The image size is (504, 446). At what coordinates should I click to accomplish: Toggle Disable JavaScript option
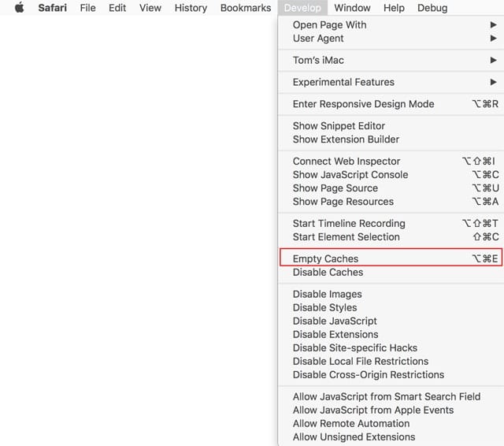[x=335, y=321]
